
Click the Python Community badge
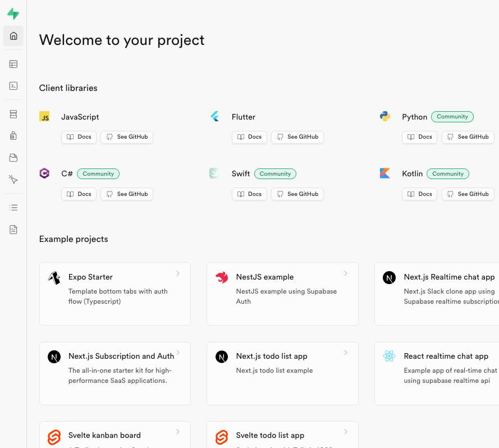click(452, 117)
